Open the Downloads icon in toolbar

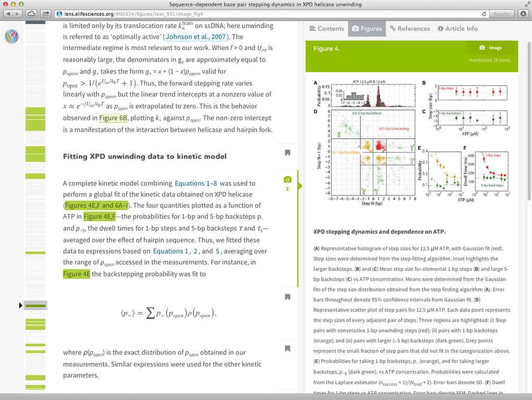coord(523,14)
